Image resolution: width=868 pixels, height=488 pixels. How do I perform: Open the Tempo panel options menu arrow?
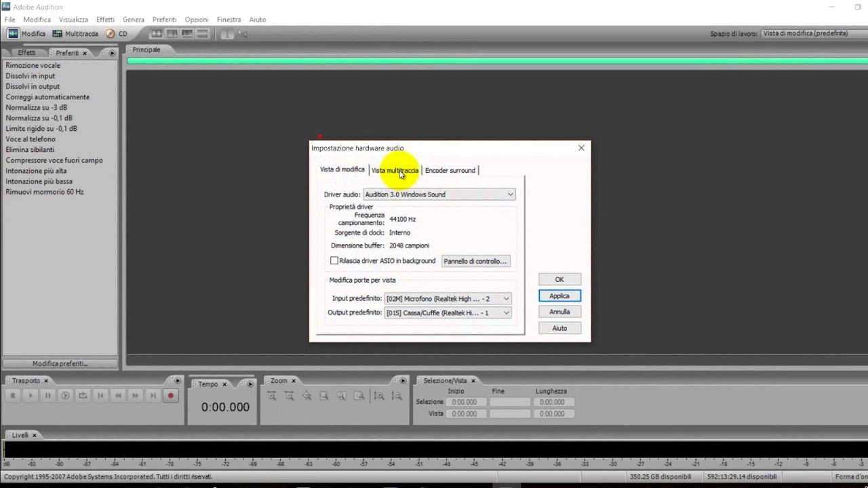click(x=250, y=384)
